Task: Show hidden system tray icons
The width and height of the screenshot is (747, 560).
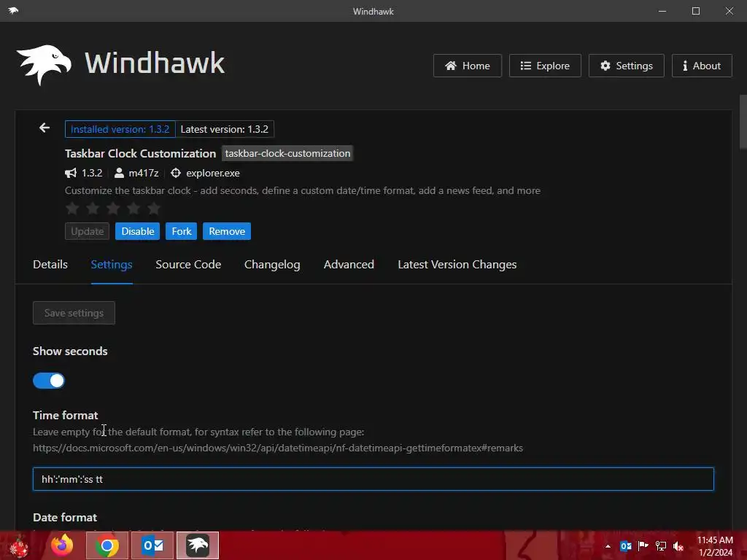Action: coord(608,546)
